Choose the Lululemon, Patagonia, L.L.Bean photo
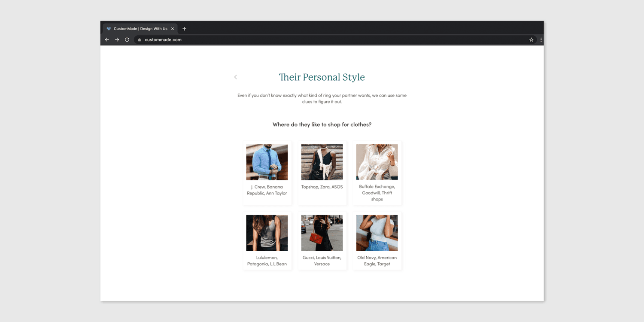Viewport: 644px width, 322px height. [267, 233]
